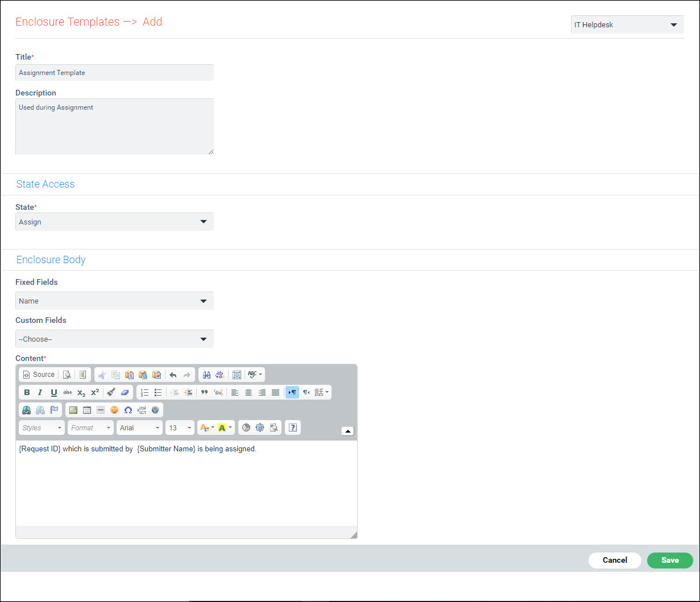
Task: Toggle bold formatting
Action: tap(27, 392)
